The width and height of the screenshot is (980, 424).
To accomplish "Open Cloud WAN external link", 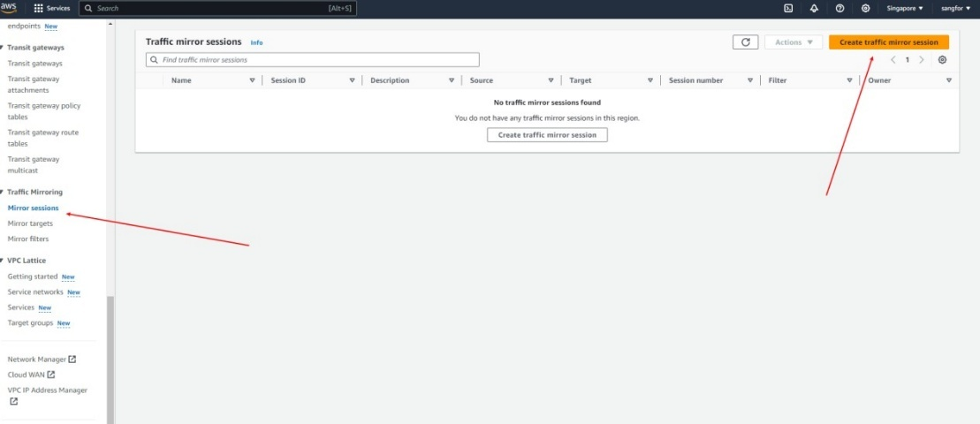I will point(31,375).
